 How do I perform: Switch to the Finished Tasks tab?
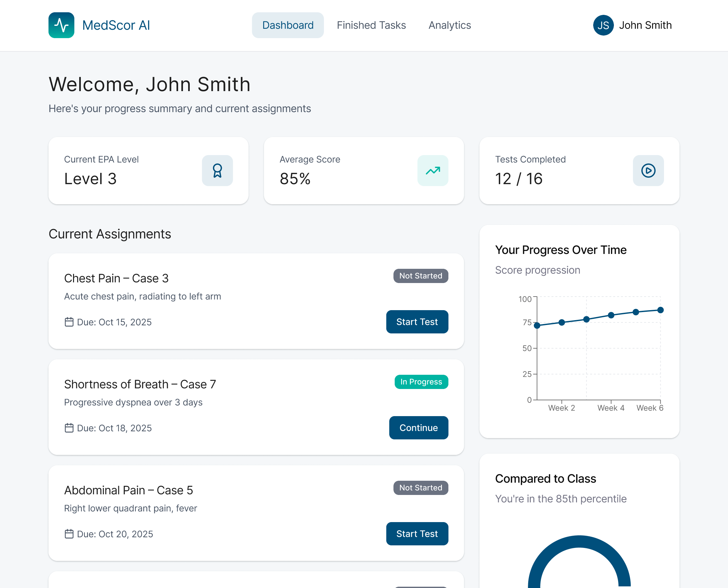pos(371,25)
